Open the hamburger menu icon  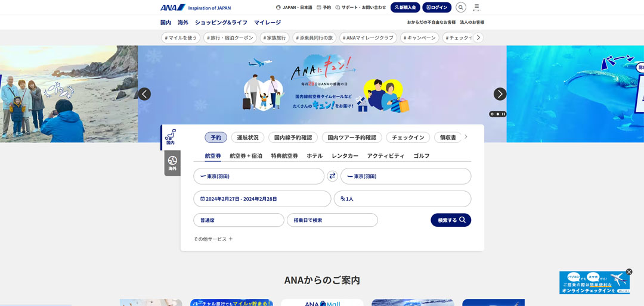tap(476, 7)
